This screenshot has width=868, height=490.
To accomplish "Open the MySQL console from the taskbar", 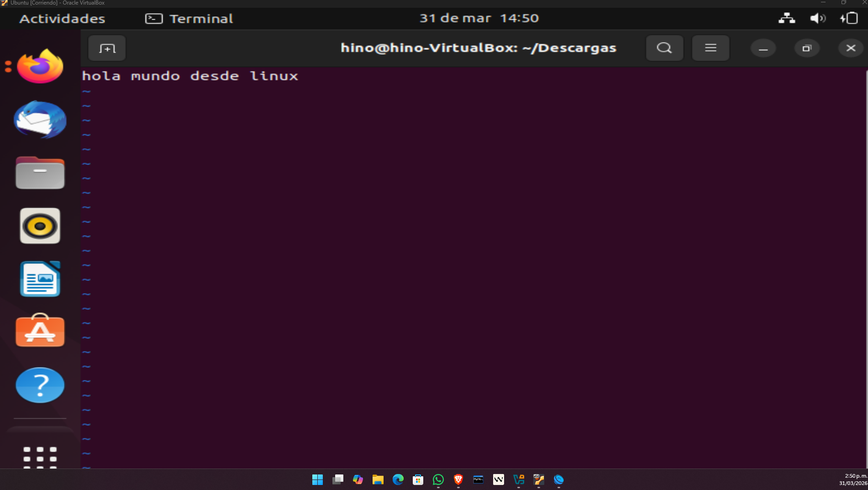I will 479,479.
